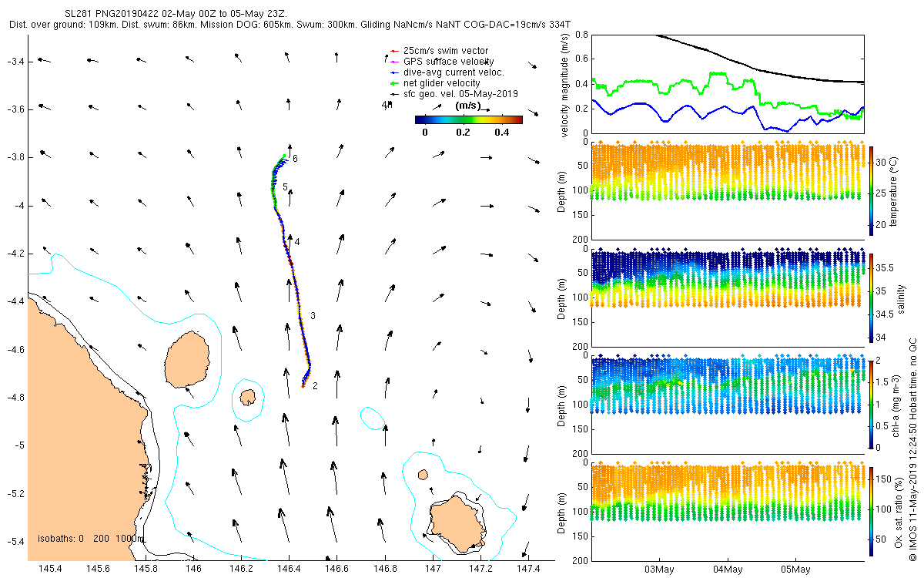Click the vertical IMOS copyright timestamp text
Screen dimensions: 924x578
click(x=912, y=449)
